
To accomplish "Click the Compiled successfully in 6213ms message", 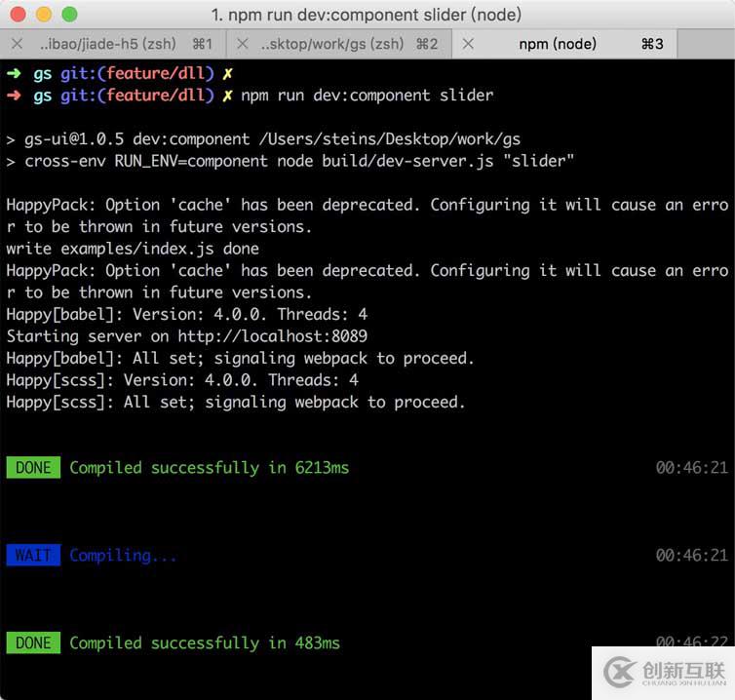I will [209, 468].
